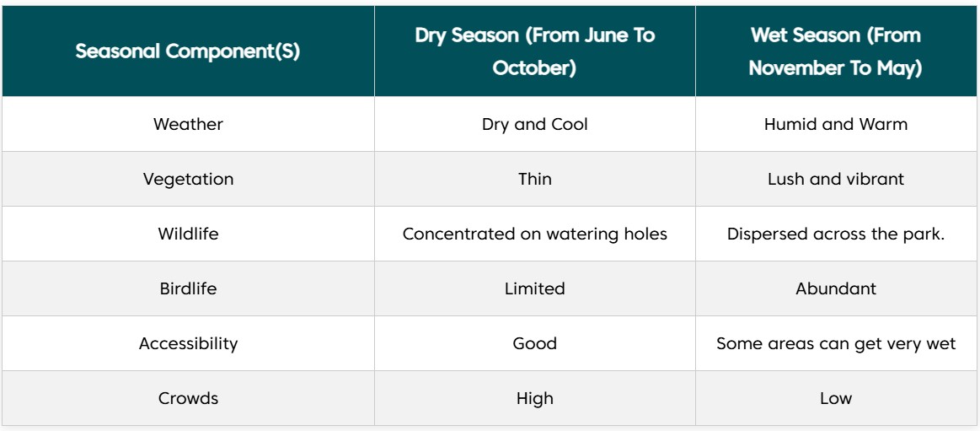Screen dimensions: 980x431
Task: Select the Vegetation row label
Action: coord(188,179)
